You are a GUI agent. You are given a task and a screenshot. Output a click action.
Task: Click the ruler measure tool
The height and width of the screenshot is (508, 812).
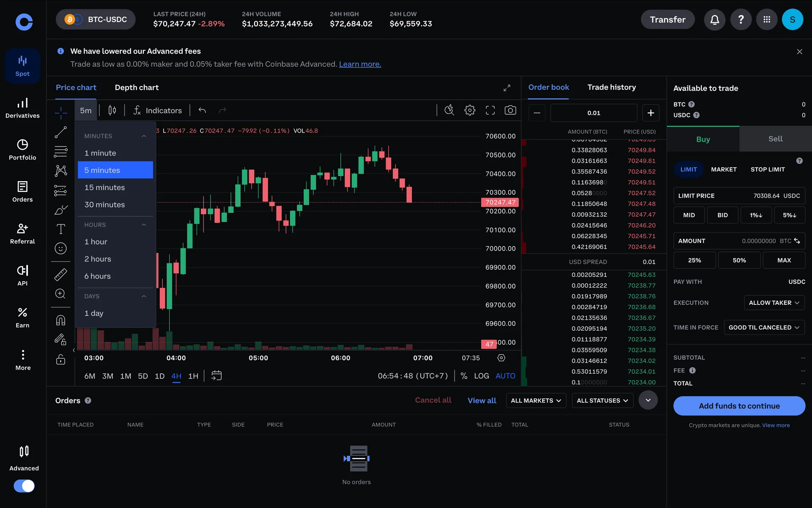pyautogui.click(x=60, y=275)
